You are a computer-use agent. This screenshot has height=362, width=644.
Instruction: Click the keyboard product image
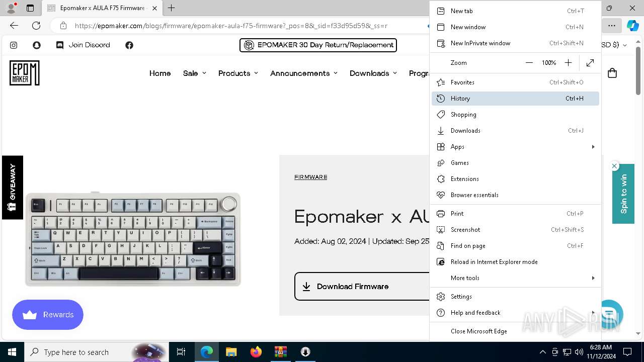pyautogui.click(x=133, y=239)
